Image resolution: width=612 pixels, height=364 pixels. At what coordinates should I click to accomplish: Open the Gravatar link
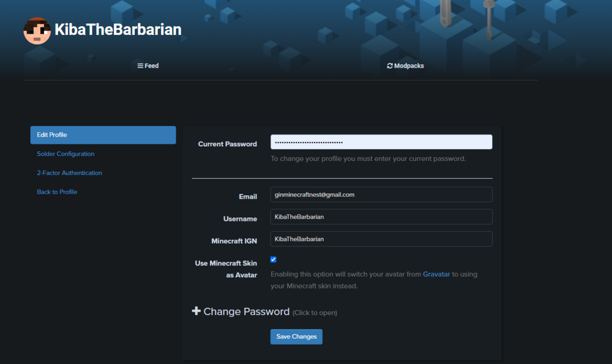click(436, 274)
